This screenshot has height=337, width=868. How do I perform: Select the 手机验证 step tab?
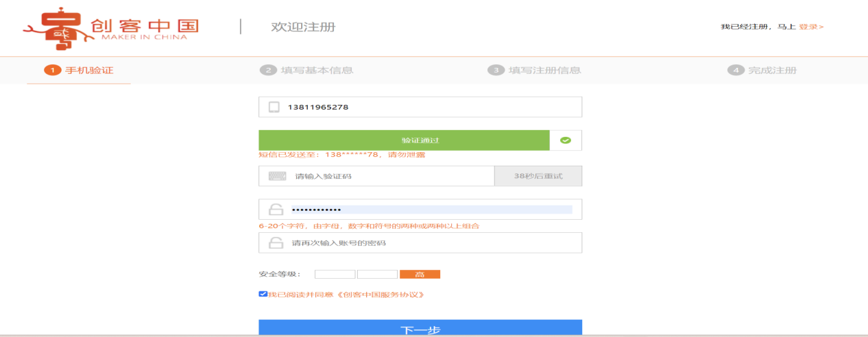pyautogui.click(x=79, y=70)
